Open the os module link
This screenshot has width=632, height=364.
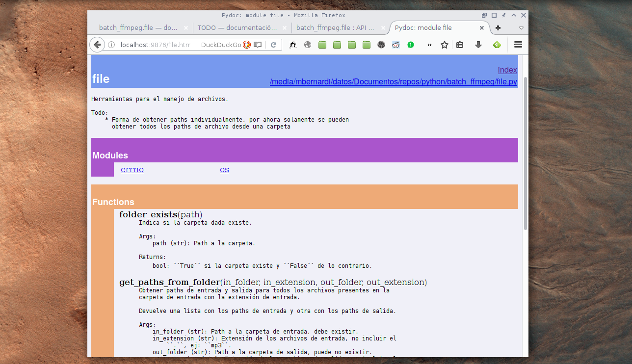[x=224, y=170]
